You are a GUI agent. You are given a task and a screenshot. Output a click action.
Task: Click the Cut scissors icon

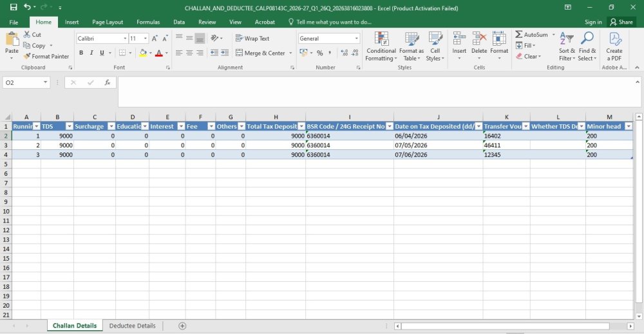coord(27,35)
